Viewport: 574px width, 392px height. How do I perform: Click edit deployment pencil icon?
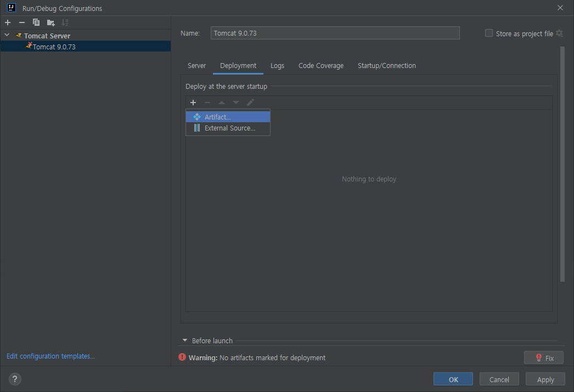click(x=250, y=103)
